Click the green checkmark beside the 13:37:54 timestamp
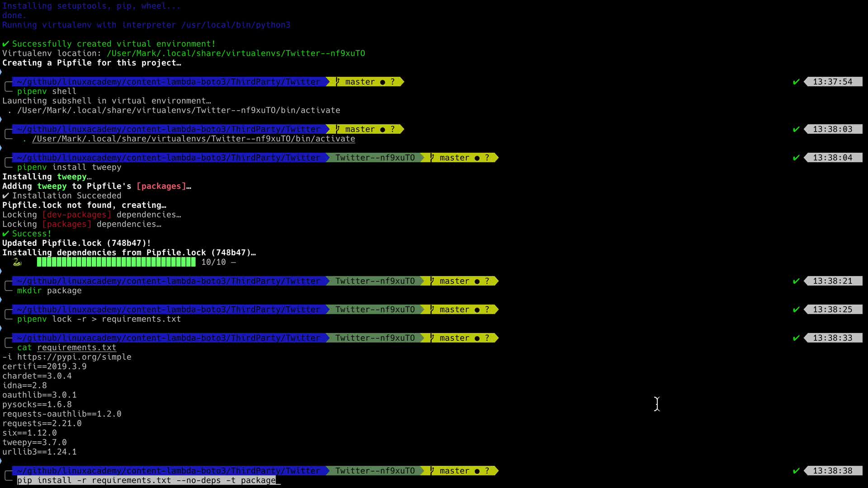Viewport: 868px width, 488px height. 796,82
